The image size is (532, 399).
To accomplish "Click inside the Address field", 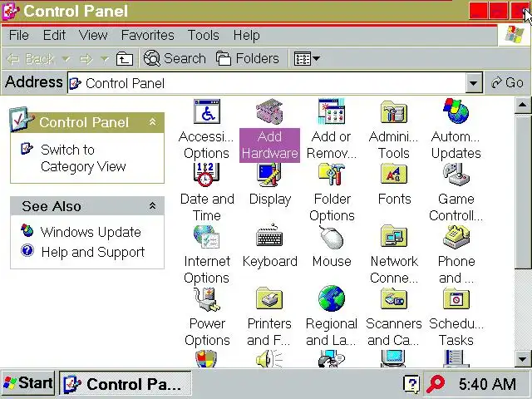I will (x=266, y=83).
